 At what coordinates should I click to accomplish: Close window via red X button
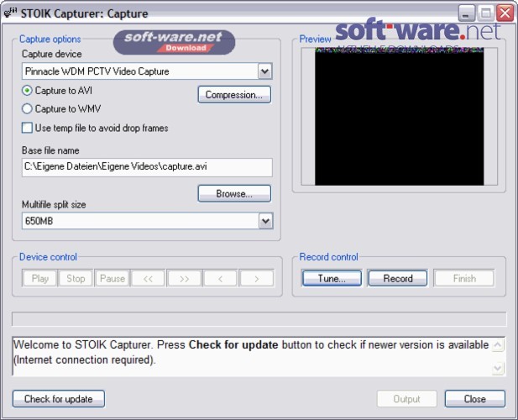pyautogui.click(x=505, y=13)
